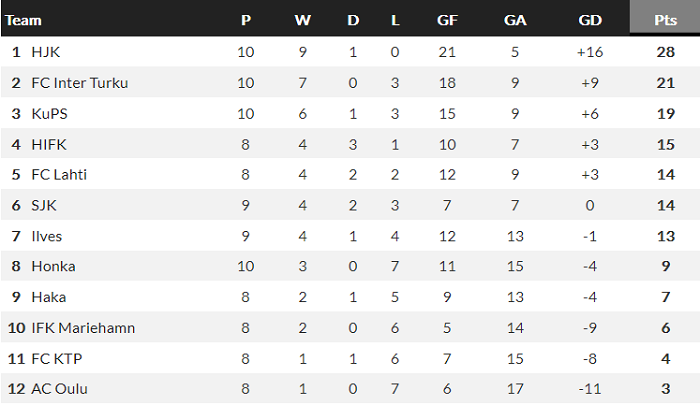Choose IFK Mariehamn from the table
The height and width of the screenshot is (405, 700).
(x=83, y=328)
